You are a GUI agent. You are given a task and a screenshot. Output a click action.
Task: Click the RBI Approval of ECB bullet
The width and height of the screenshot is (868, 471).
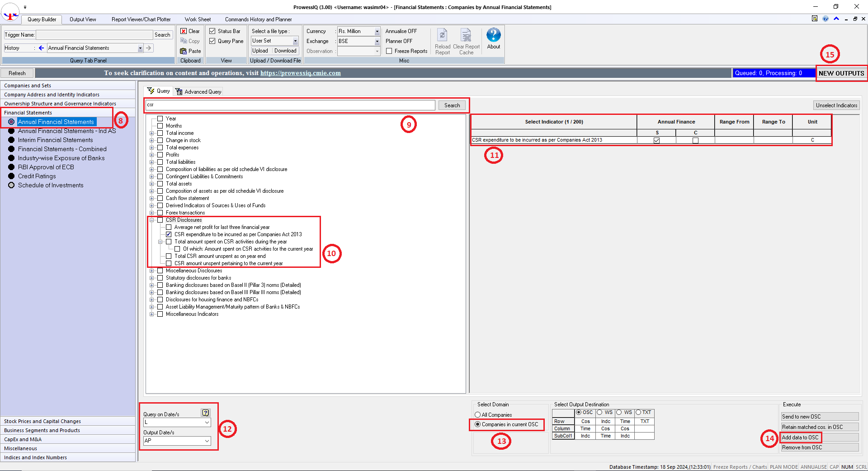[11, 167]
